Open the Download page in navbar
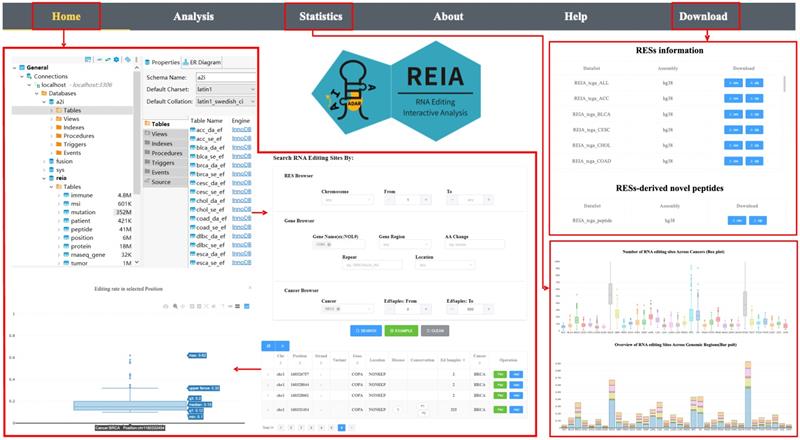 pyautogui.click(x=703, y=16)
